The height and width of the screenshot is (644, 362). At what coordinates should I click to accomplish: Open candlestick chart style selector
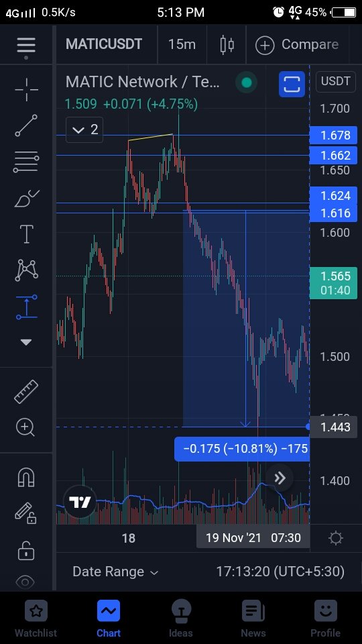tap(227, 44)
